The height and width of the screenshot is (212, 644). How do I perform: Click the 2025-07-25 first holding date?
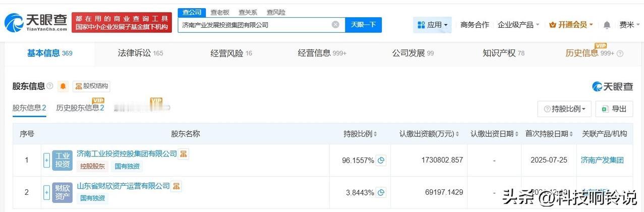[x=549, y=160]
